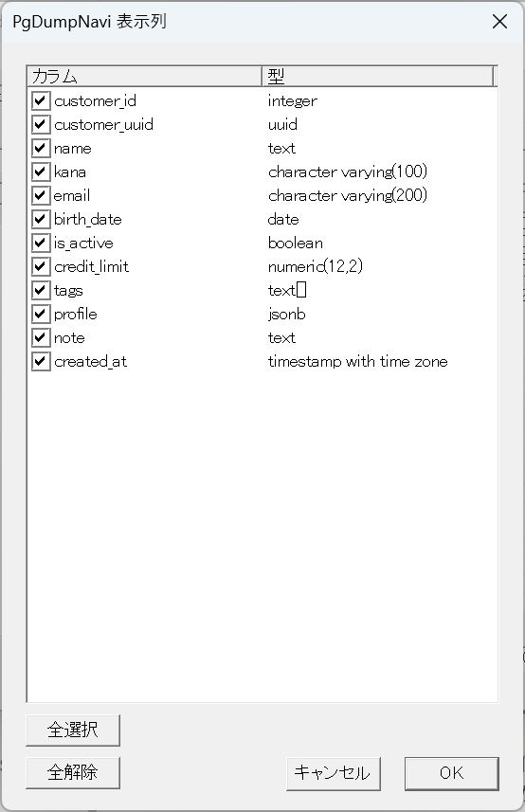
Task: Select the name row label
Action: coord(73,149)
